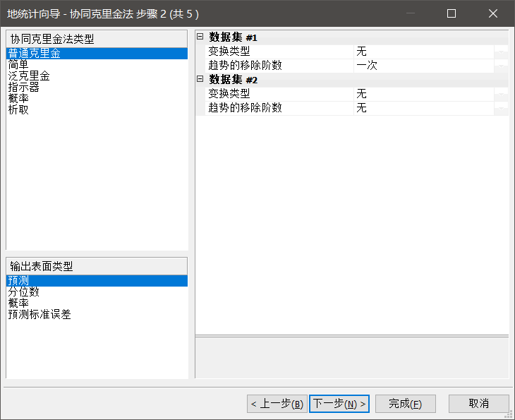Collapse the 数据集 #1 group
This screenshot has width=515, height=420.
(200, 37)
